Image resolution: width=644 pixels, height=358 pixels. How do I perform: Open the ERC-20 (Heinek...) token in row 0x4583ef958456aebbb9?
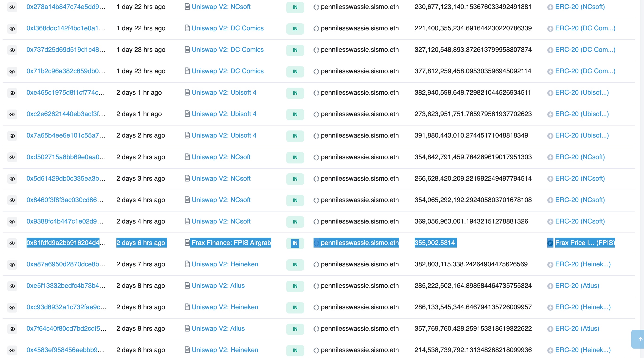583,350
